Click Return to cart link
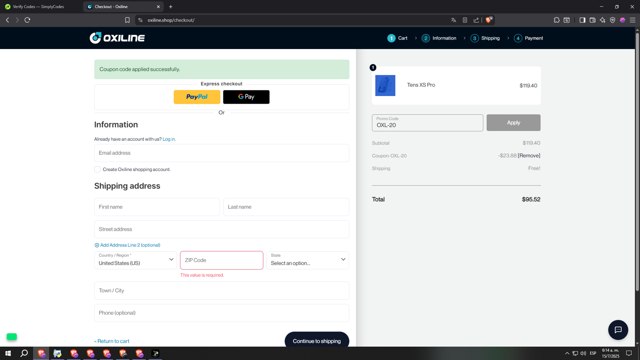Screen dimensions: 640x360 click(112, 341)
